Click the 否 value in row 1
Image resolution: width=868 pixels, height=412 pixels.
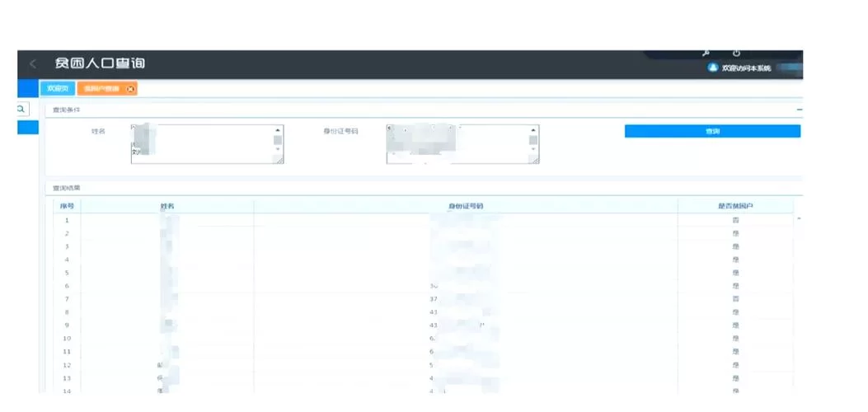735,220
